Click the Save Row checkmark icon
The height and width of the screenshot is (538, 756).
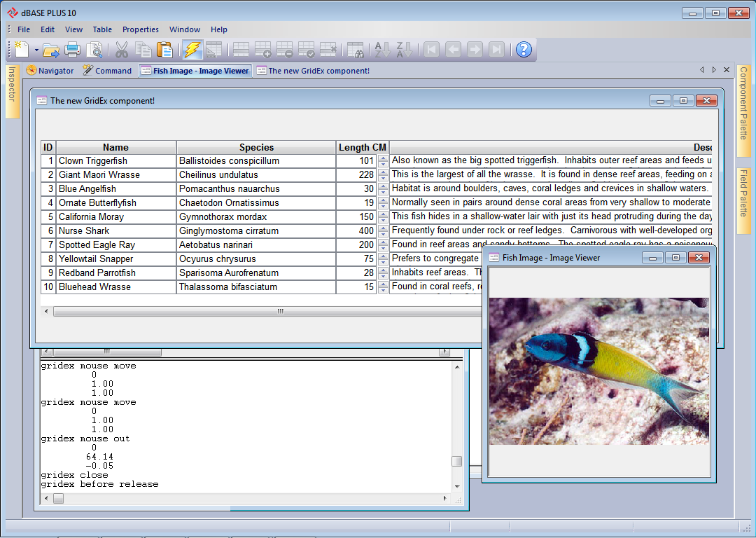click(306, 49)
